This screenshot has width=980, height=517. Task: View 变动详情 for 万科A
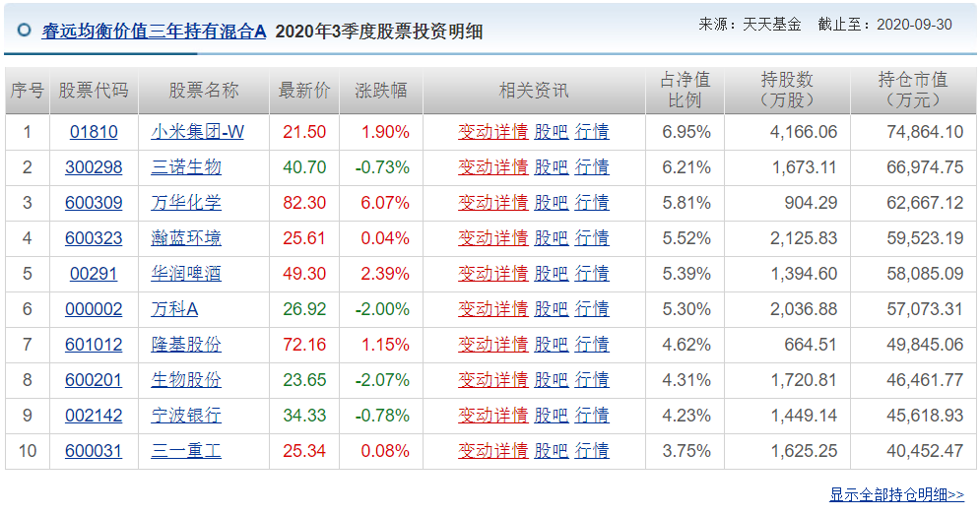pyautogui.click(x=492, y=309)
